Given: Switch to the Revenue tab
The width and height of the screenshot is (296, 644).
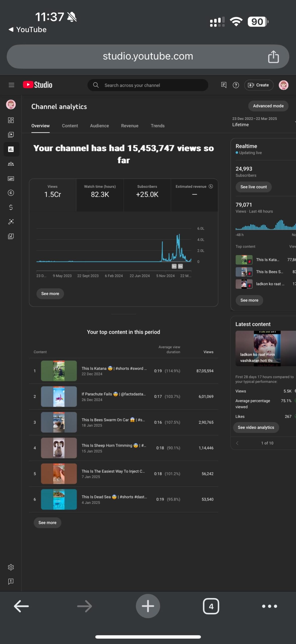Looking at the screenshot, I should coord(130,126).
